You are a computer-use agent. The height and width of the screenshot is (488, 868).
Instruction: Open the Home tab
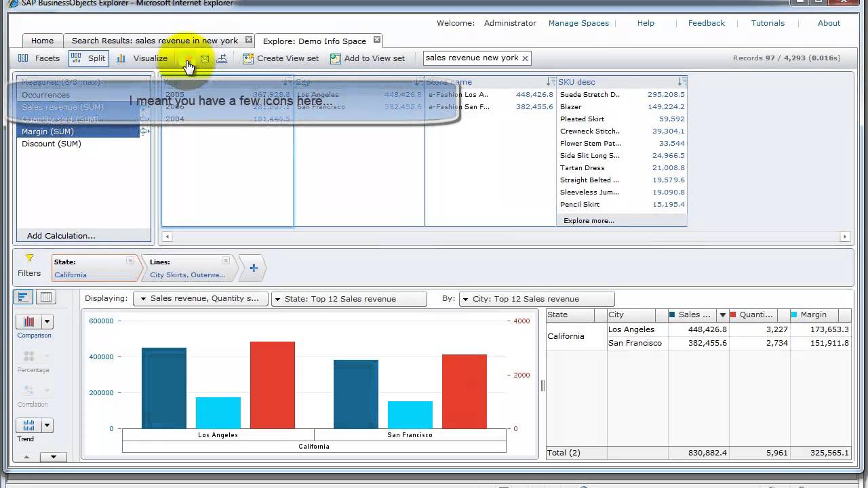tap(42, 41)
